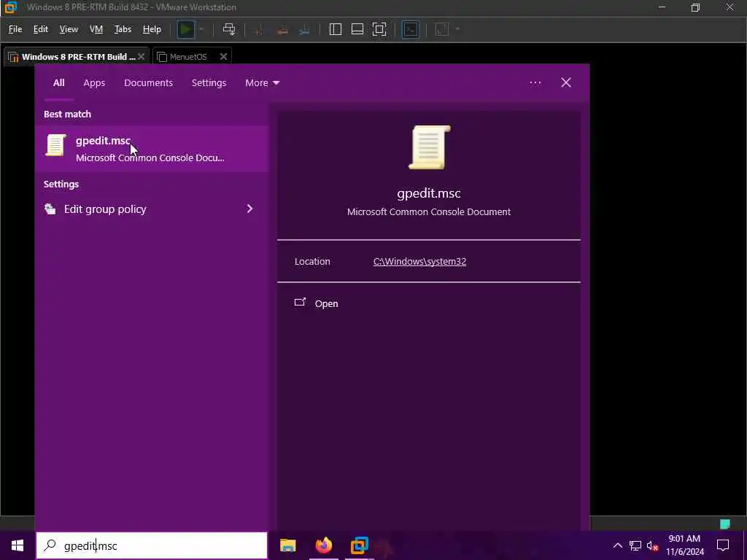The width and height of the screenshot is (747, 560).
Task: Close the Windows 8 PRE-RTM tab
Action: [141, 57]
